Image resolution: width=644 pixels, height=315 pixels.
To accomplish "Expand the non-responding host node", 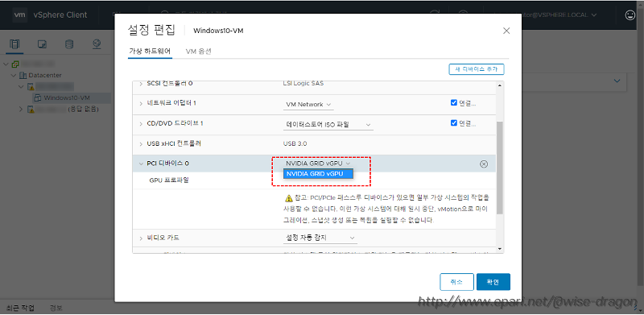I will tap(22, 109).
